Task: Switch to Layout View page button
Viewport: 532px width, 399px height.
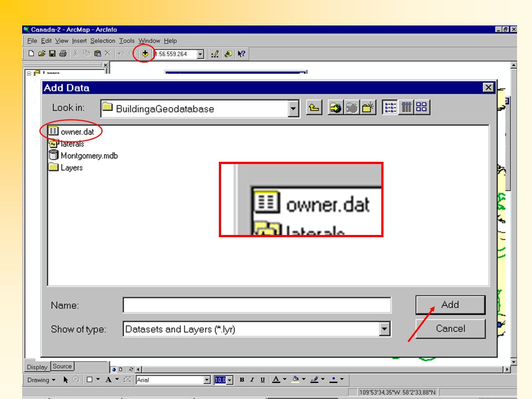Action: (120, 369)
